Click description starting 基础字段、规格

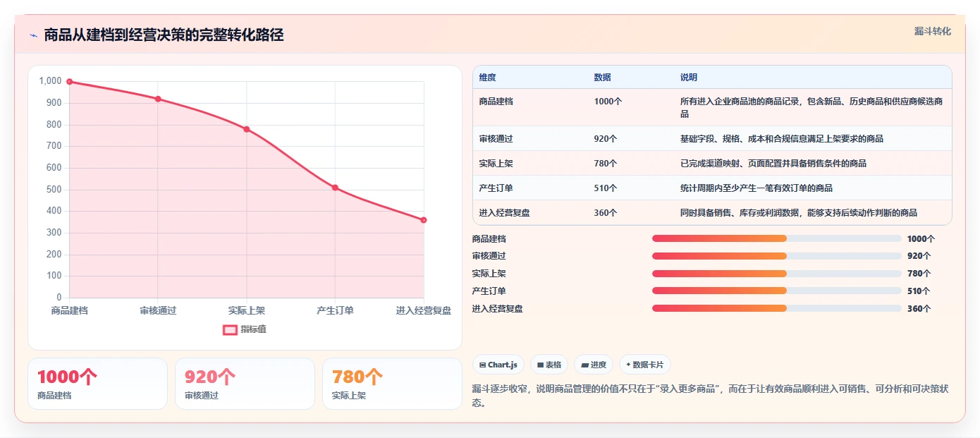pos(782,139)
